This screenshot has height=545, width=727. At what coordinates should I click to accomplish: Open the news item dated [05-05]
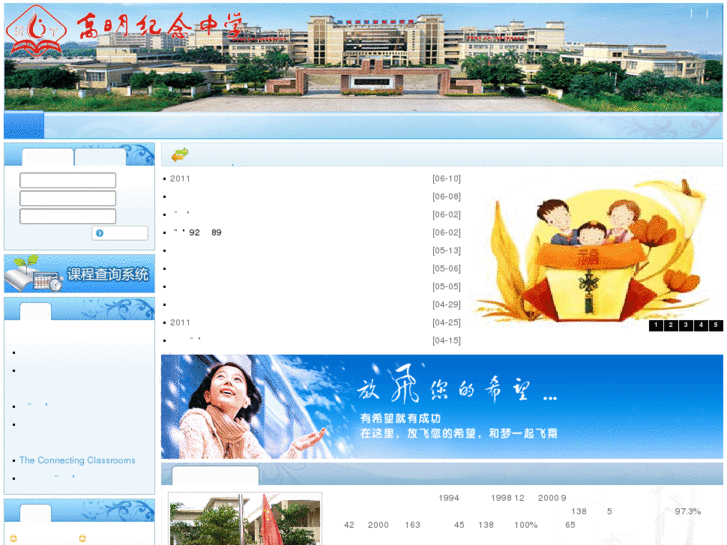point(312,287)
